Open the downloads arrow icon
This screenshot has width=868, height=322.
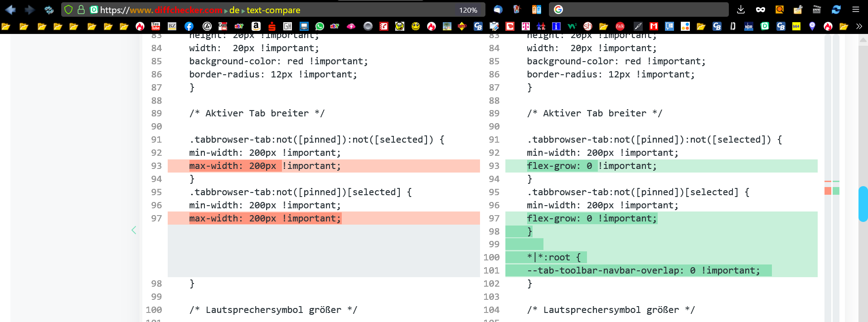[x=741, y=10]
